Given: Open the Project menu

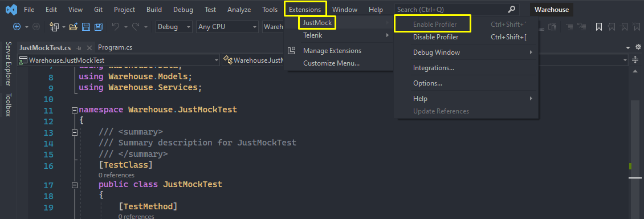Looking at the screenshot, I should pyautogui.click(x=124, y=10).
